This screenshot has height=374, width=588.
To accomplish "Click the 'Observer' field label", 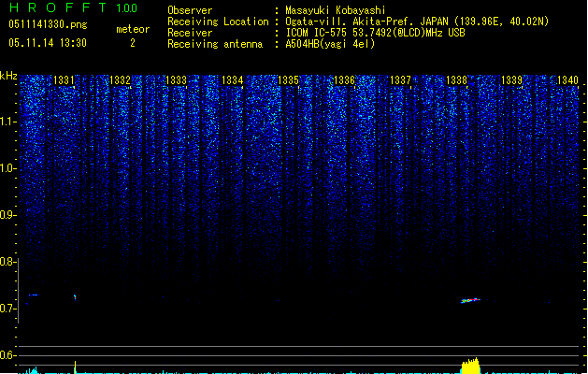I will pos(190,10).
